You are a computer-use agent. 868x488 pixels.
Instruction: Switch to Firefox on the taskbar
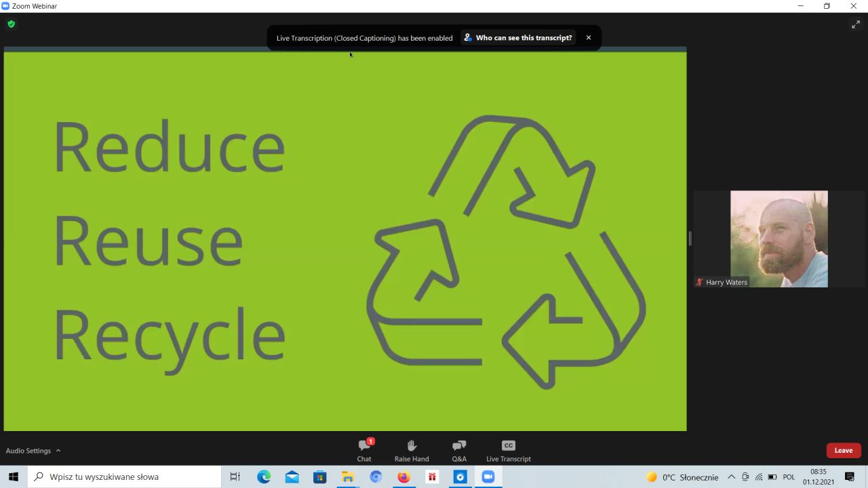(404, 477)
